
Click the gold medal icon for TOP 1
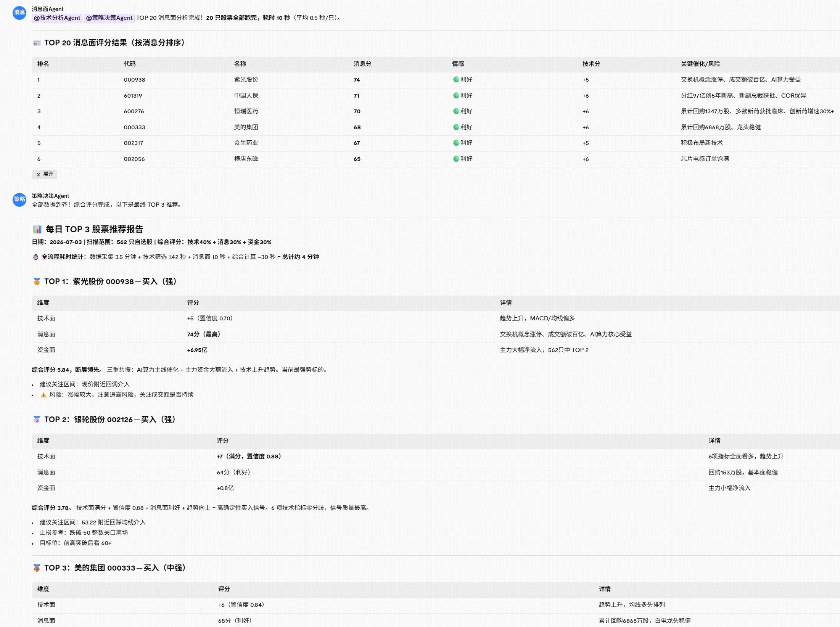point(37,281)
